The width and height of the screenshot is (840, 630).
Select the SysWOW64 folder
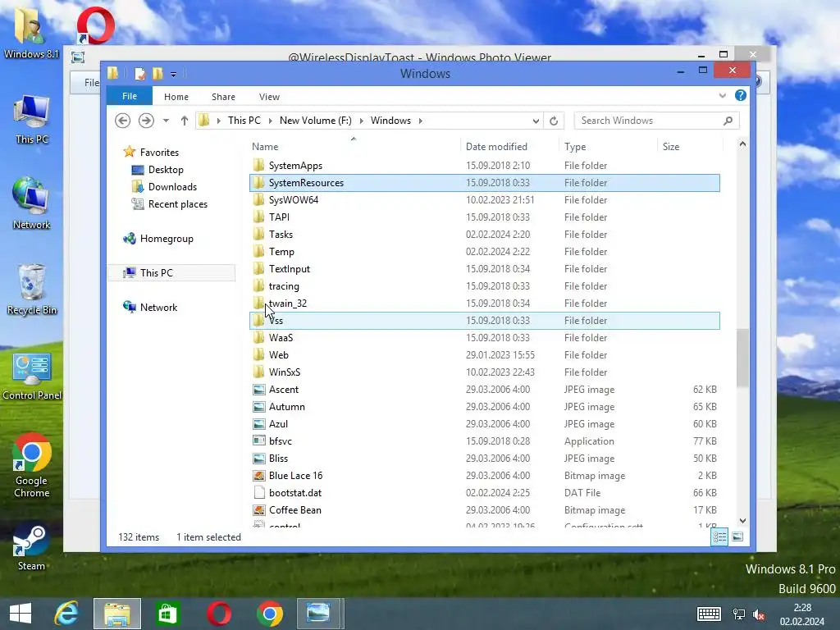pyautogui.click(x=485, y=200)
